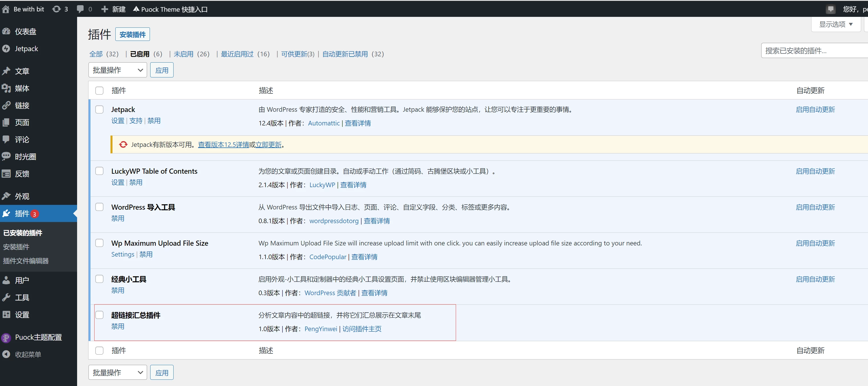Click the 文章 pin icon

6,71
